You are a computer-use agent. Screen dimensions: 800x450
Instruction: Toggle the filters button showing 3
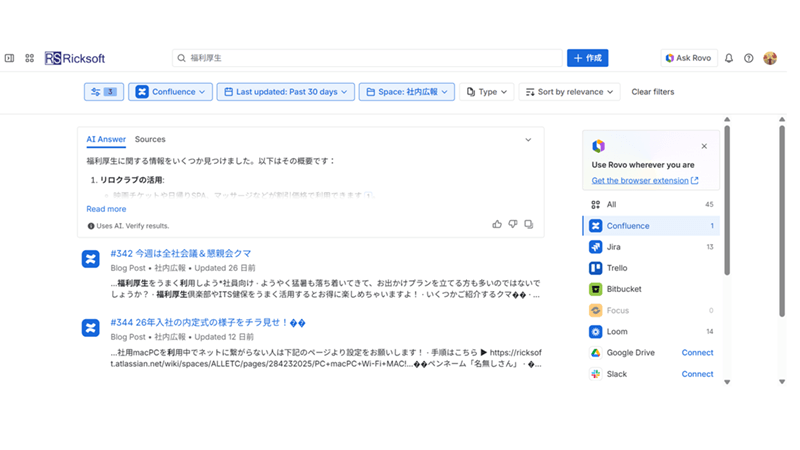(104, 92)
